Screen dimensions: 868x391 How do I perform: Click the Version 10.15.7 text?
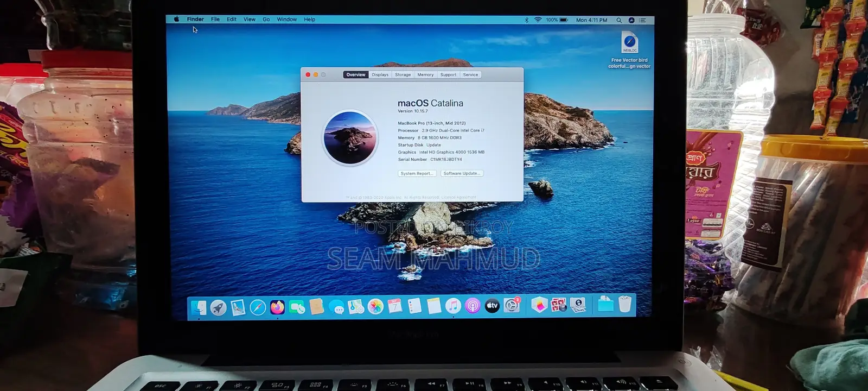[x=412, y=111]
